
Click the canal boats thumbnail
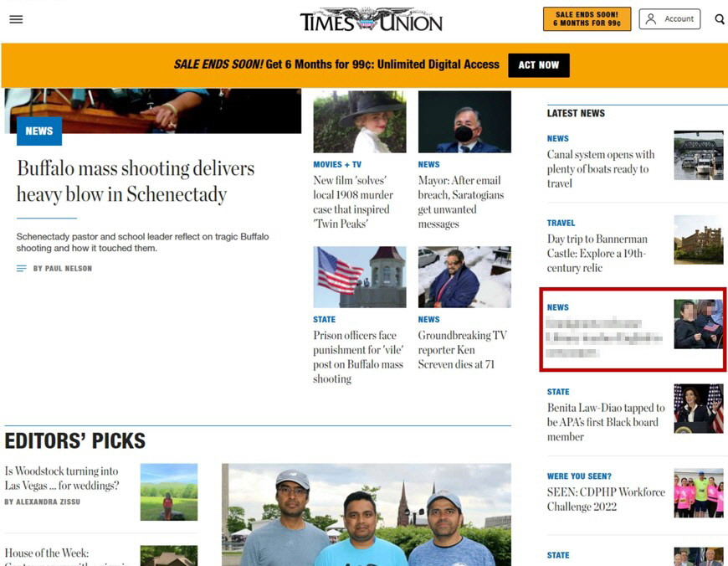tap(698, 155)
